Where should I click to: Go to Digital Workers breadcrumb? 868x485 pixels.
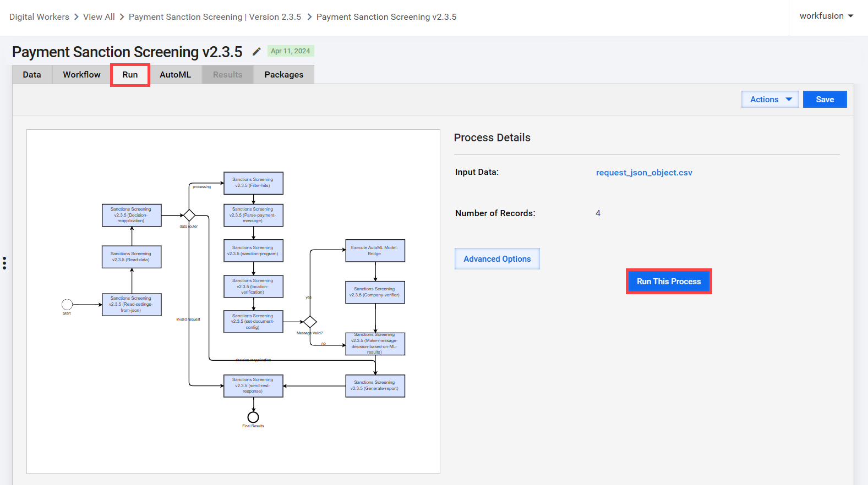(39, 17)
